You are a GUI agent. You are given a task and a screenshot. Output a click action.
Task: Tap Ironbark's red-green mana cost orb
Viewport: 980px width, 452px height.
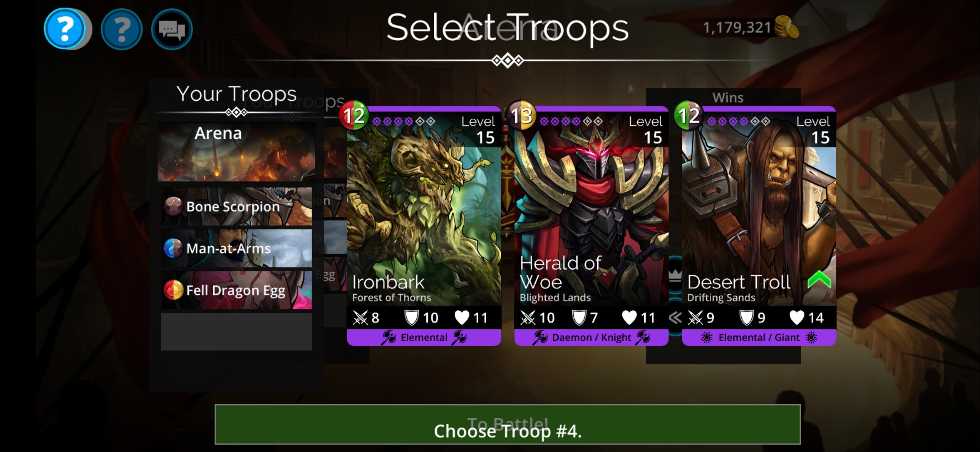[x=353, y=115]
